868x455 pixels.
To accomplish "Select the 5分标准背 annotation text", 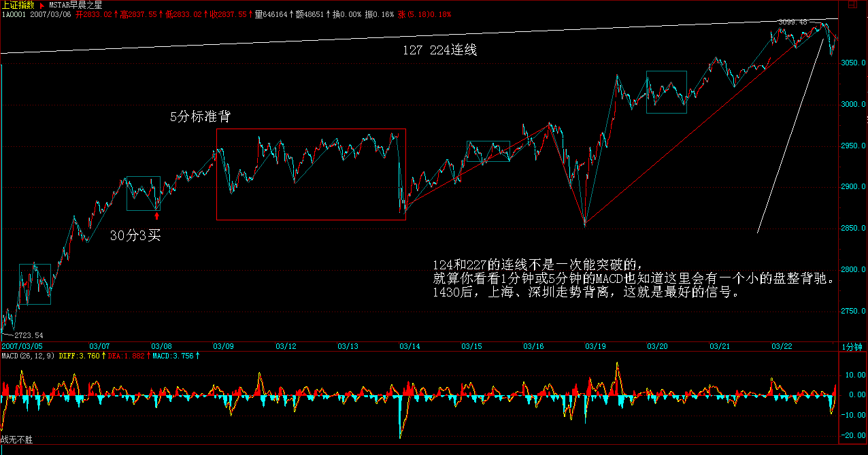I will point(200,116).
